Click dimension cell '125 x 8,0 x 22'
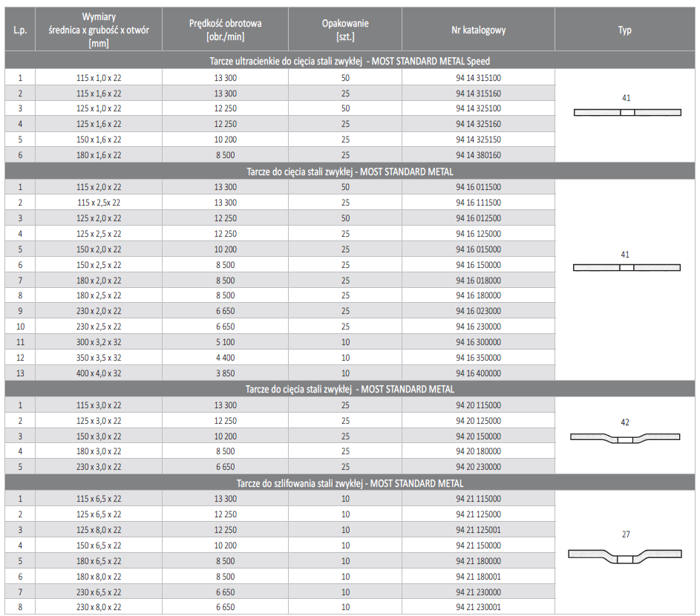 pos(99,530)
